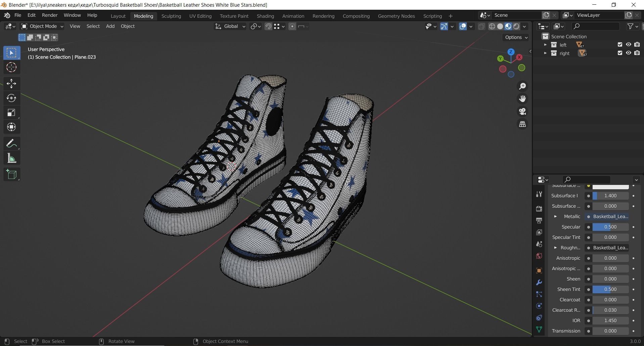Open the pivot point dropdown
This screenshot has width=644, height=346.
click(x=256, y=27)
